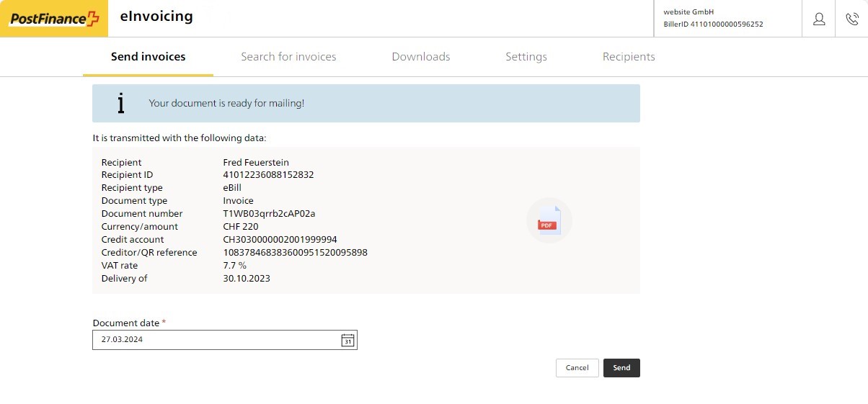
Task: Switch to Send invoices tab
Action: click(x=149, y=57)
